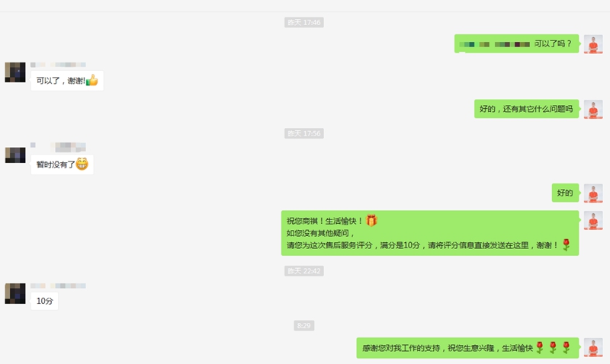Click the blurred sender name above 10分

(59, 286)
